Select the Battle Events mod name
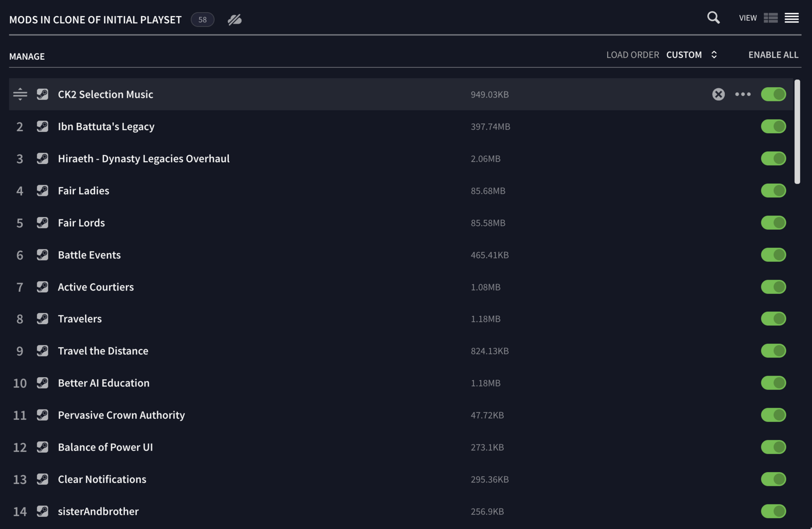 pos(89,255)
